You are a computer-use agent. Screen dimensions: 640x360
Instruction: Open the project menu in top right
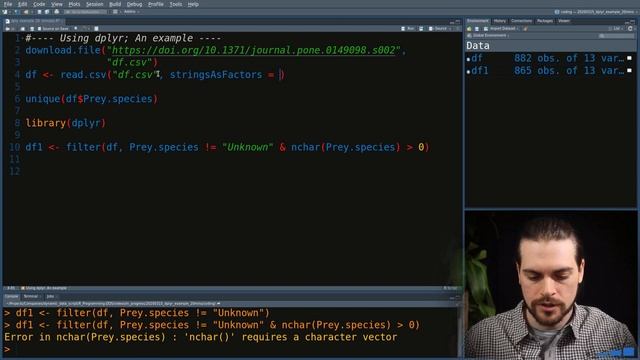click(x=596, y=12)
